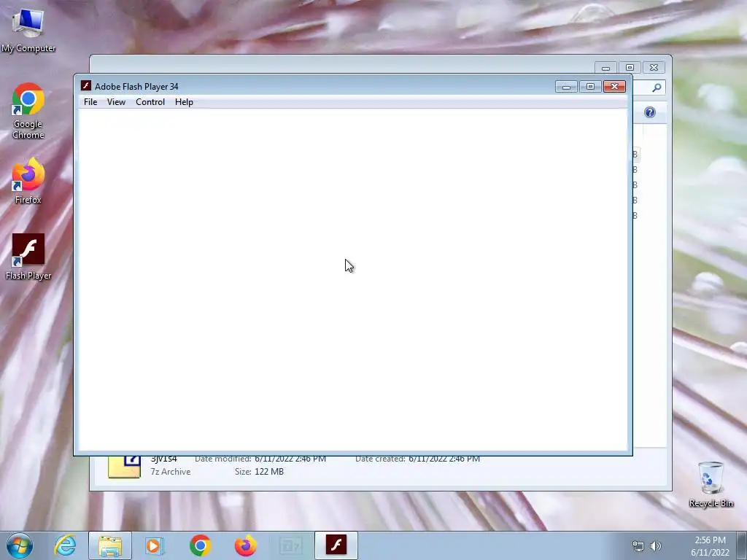Launch Internet Explorer from the taskbar
The width and height of the screenshot is (747, 560).
coord(65,545)
